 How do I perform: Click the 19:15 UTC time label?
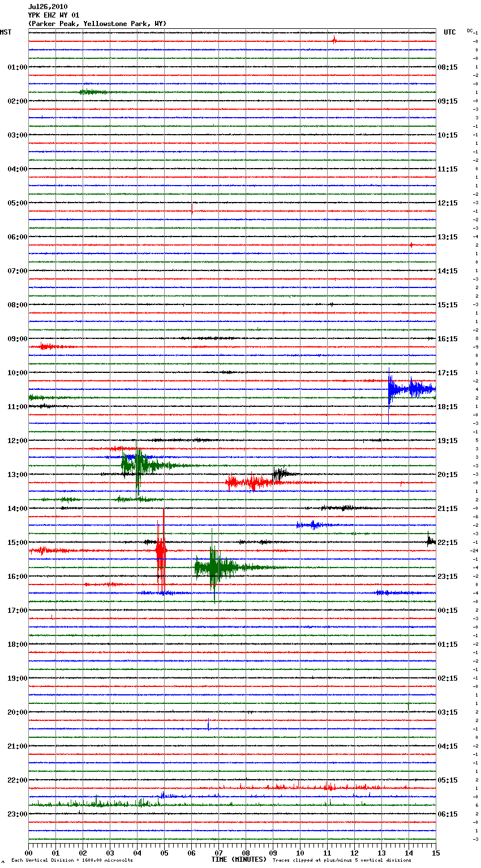[448, 441]
